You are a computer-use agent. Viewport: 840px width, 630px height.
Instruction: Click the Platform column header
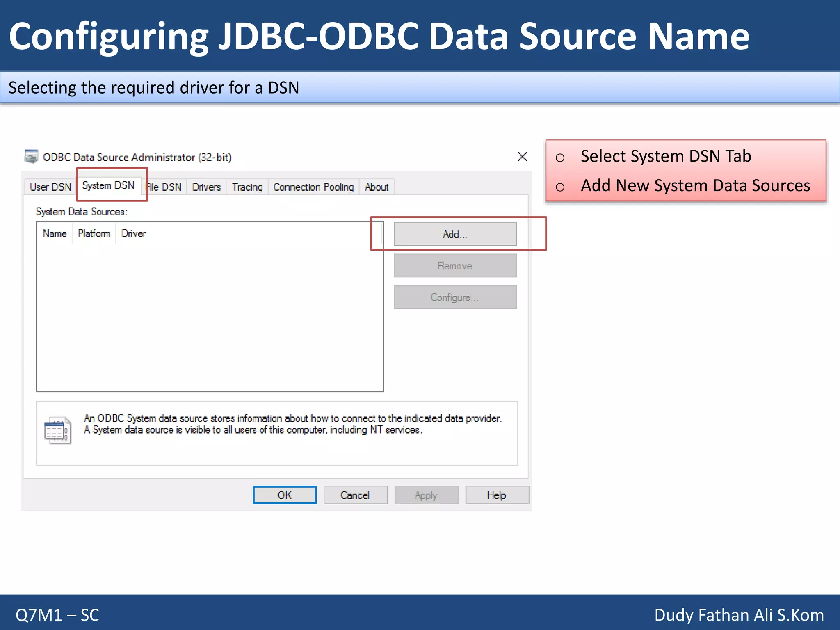coord(94,233)
